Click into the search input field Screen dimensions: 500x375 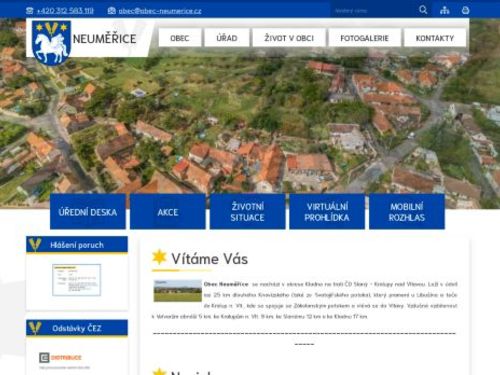click(373, 10)
